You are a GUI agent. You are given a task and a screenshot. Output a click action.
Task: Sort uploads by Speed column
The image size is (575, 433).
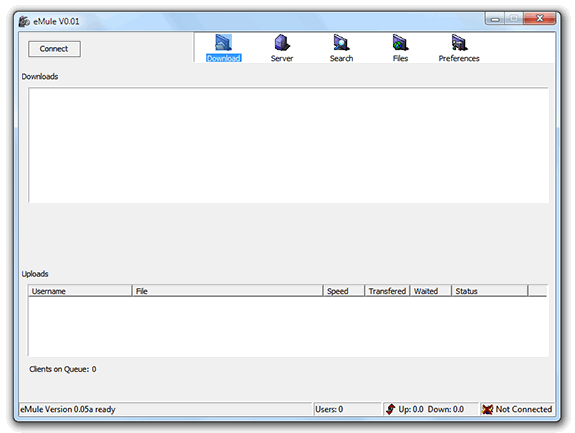tap(344, 291)
